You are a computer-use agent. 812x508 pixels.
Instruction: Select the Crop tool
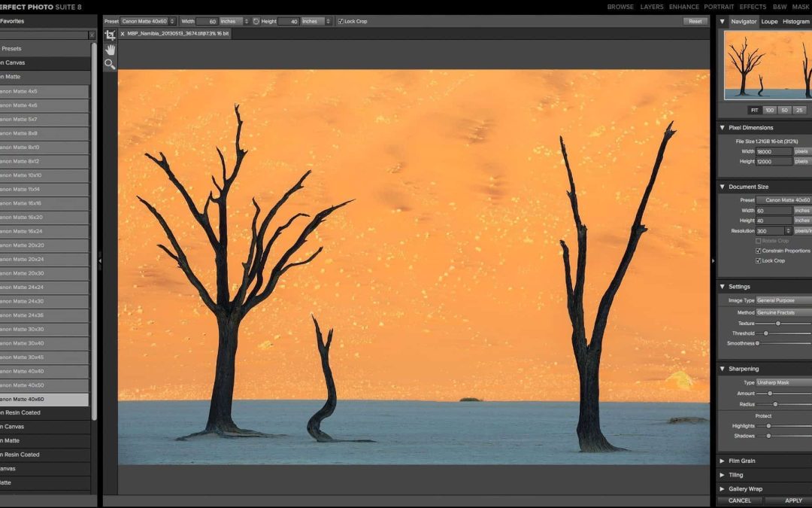[x=110, y=35]
